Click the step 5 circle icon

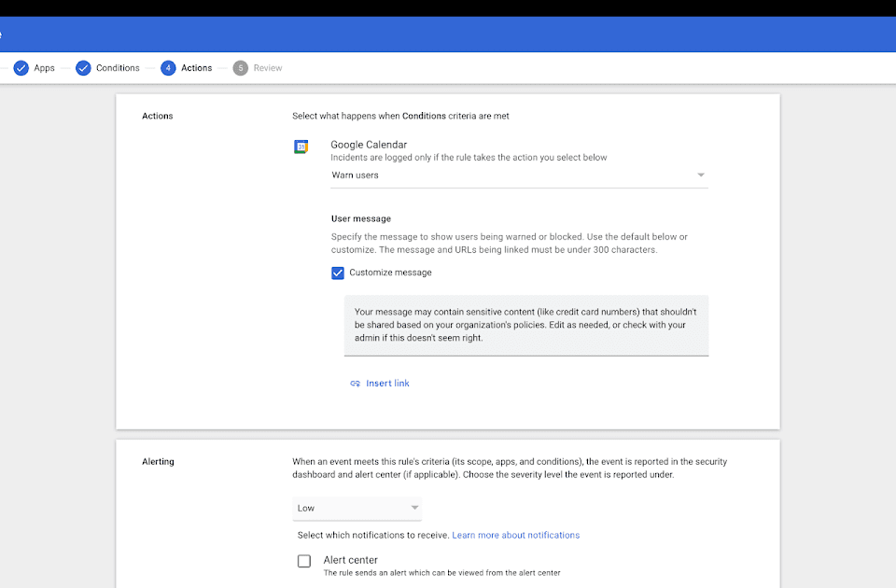[241, 68]
